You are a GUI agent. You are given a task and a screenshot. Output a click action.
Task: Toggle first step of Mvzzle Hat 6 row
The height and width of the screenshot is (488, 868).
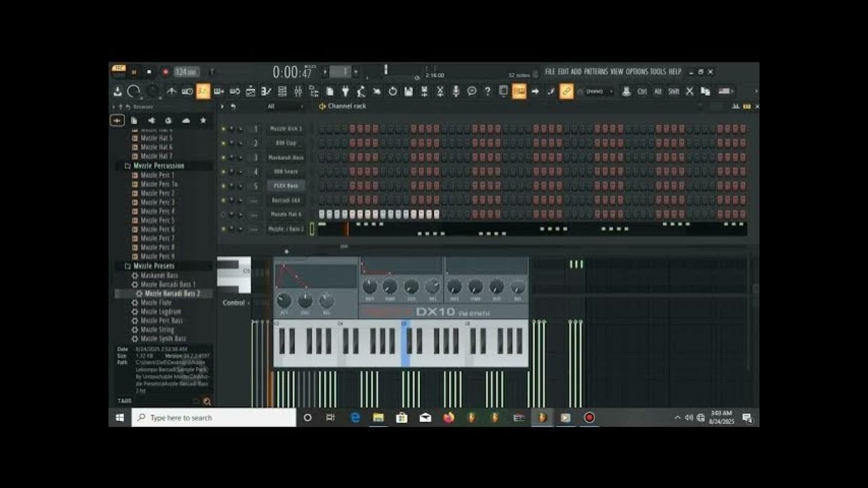[321, 214]
